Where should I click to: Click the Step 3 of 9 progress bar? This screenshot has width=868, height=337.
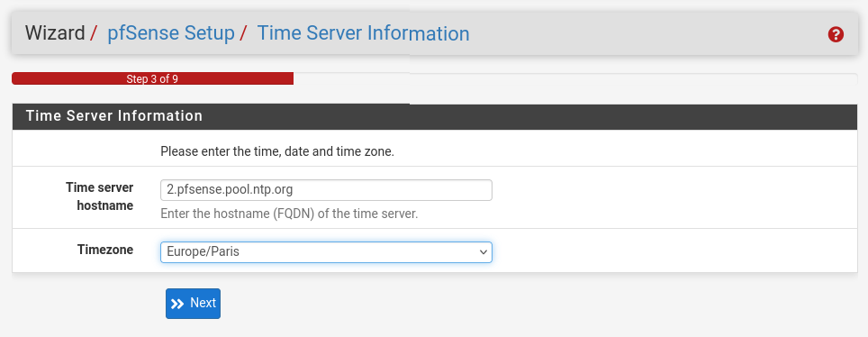click(152, 78)
